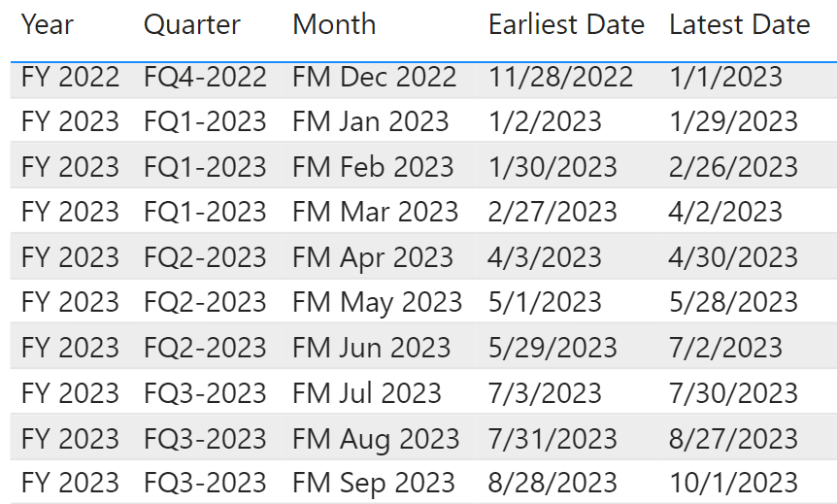Click the FY 2022 year cell

pyautogui.click(x=70, y=77)
